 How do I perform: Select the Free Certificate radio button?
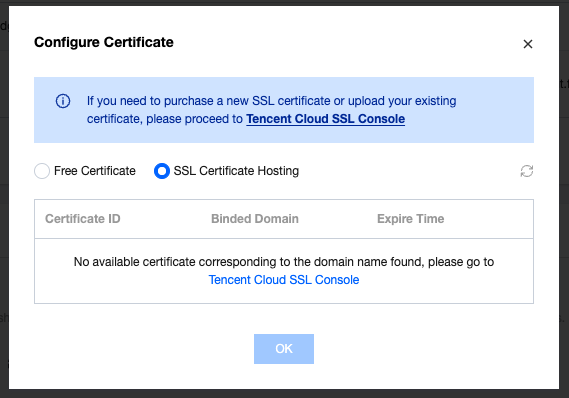click(42, 171)
